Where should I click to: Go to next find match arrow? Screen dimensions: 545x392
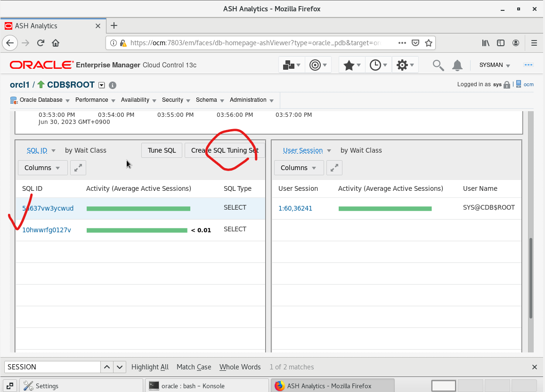tap(120, 367)
